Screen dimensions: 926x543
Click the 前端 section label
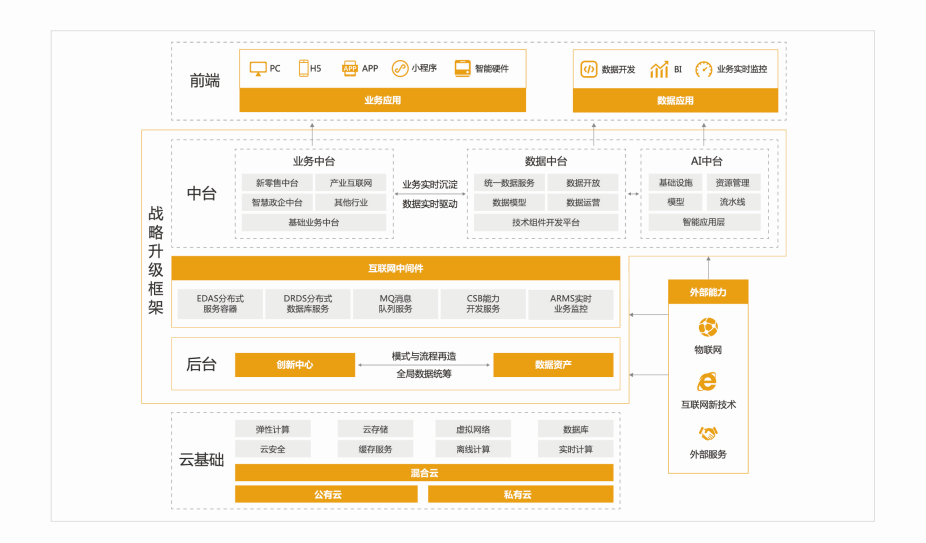tap(205, 81)
